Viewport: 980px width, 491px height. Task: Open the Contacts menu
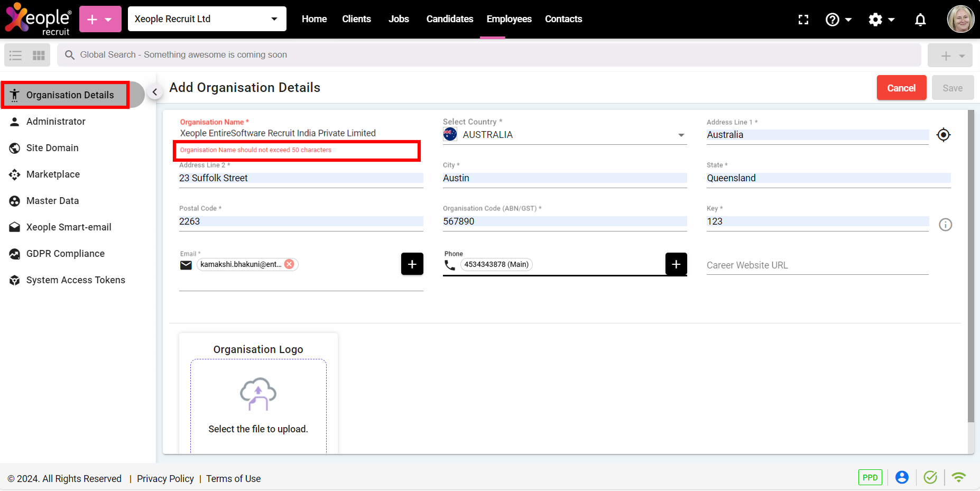point(563,19)
